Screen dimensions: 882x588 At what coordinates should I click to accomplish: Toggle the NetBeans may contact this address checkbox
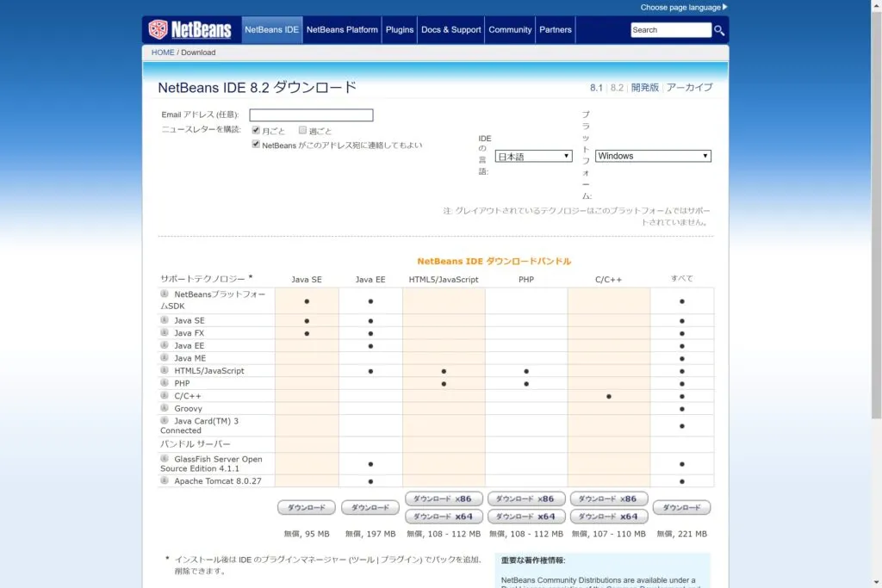click(x=256, y=144)
